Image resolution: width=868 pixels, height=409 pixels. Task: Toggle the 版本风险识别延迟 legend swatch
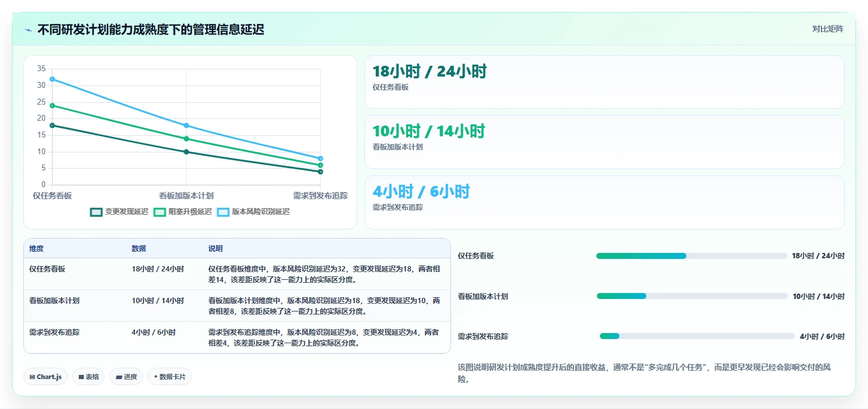pos(223,212)
